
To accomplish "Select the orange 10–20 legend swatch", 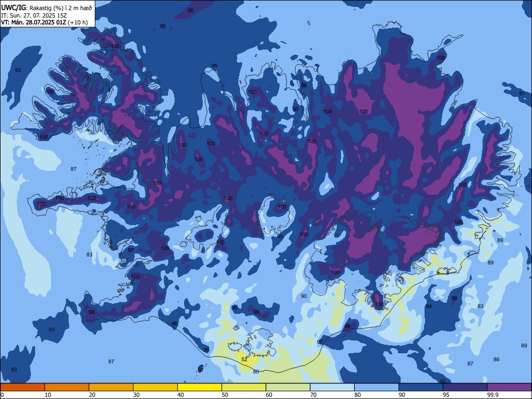I will pyautogui.click(x=67, y=387).
